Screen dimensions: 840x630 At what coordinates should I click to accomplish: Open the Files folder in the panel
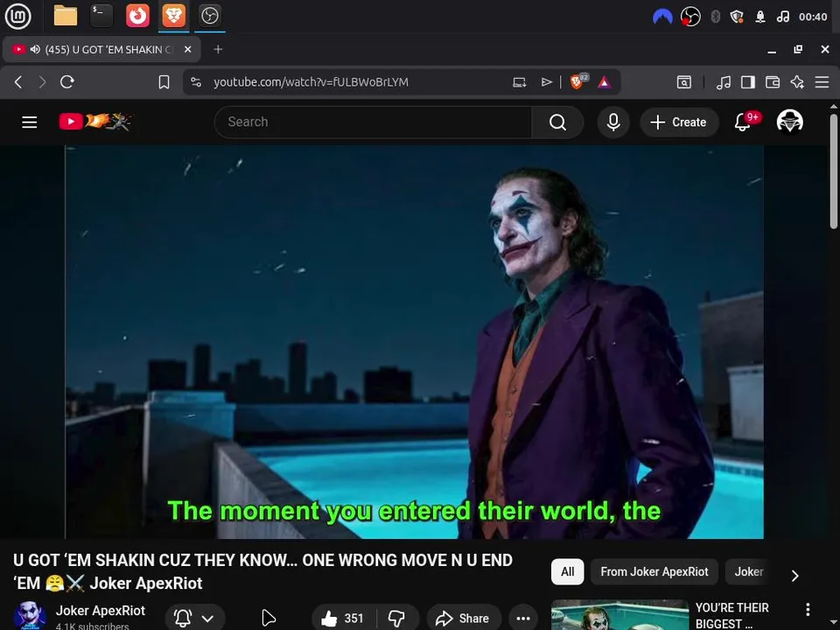click(x=66, y=16)
